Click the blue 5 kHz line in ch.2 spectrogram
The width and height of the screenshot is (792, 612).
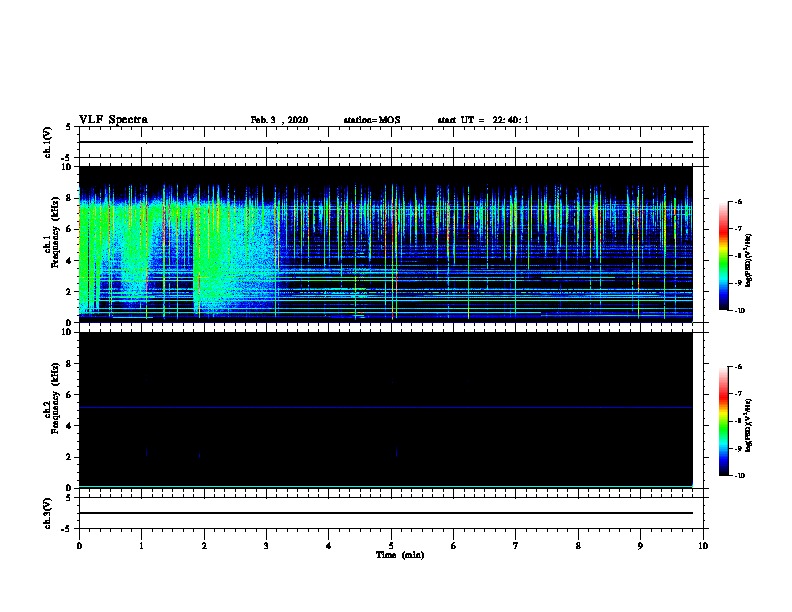[386, 407]
